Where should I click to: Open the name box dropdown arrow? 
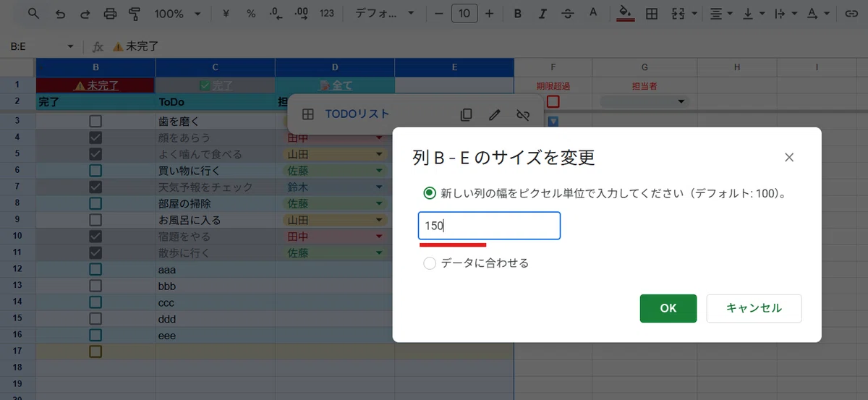(x=70, y=46)
